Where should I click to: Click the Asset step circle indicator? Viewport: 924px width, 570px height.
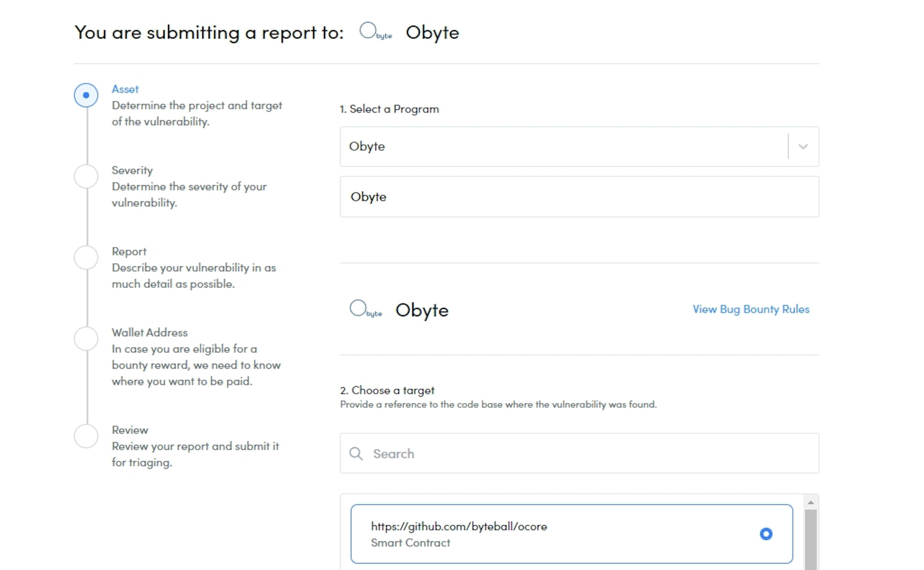point(86,95)
